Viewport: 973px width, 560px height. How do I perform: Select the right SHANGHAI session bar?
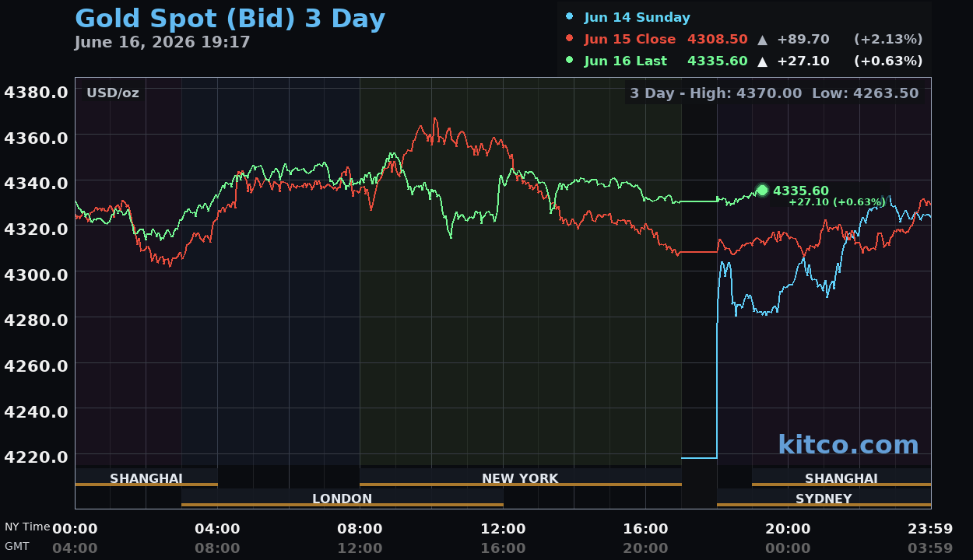[x=841, y=477]
